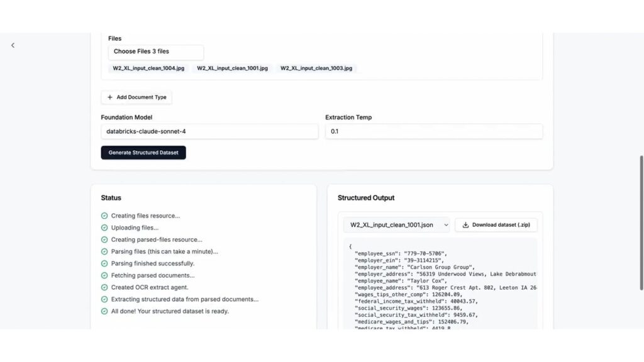Image resolution: width=644 pixels, height=362 pixels.
Task: Download the dataset as zip
Action: tap(496, 225)
